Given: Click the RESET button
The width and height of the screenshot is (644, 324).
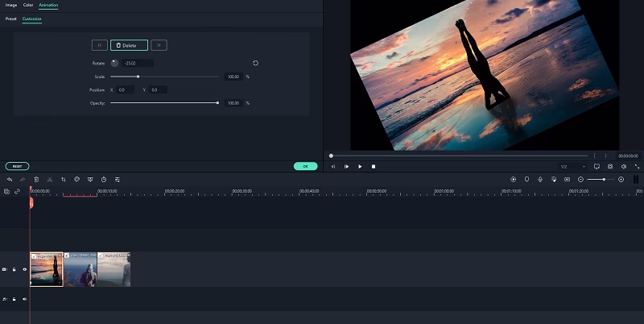Looking at the screenshot, I should tap(17, 166).
